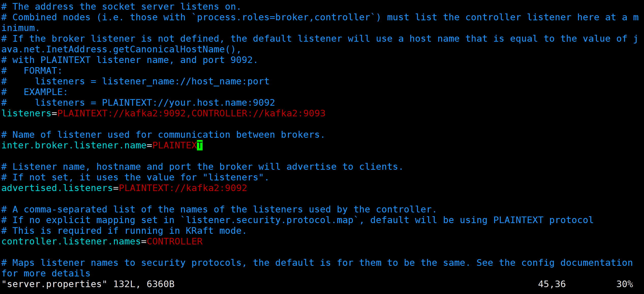Select the advertised PLAINTEXT://kafka2:9092 value
The image size is (644, 294).
tap(183, 188)
